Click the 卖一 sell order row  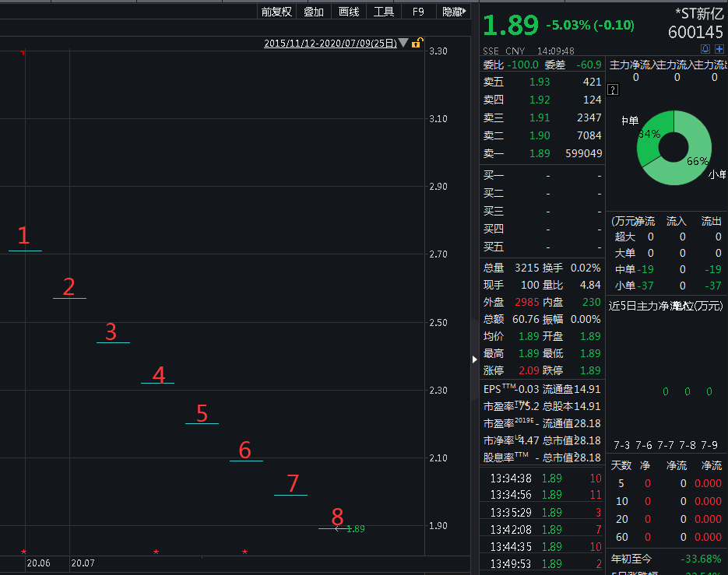542,154
